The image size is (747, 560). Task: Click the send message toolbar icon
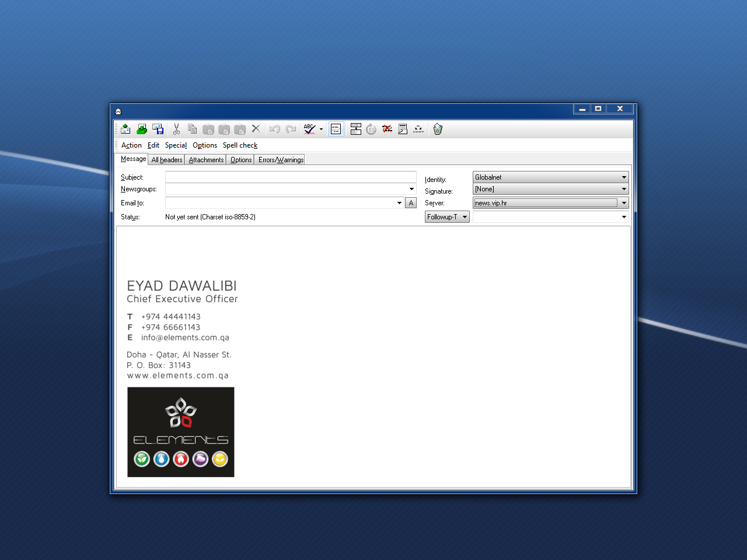(x=125, y=129)
